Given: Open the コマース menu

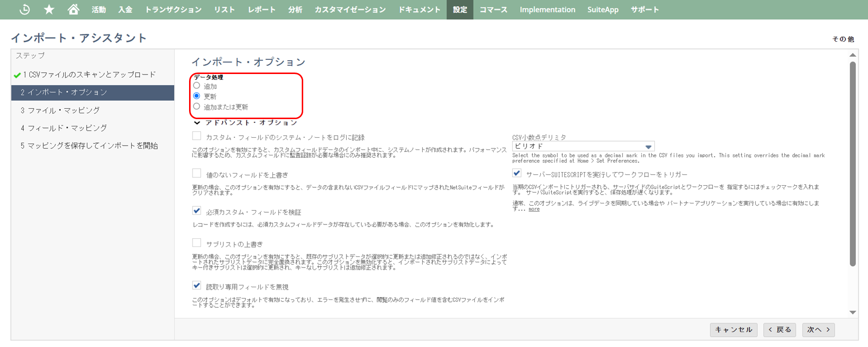Looking at the screenshot, I should coord(493,9).
